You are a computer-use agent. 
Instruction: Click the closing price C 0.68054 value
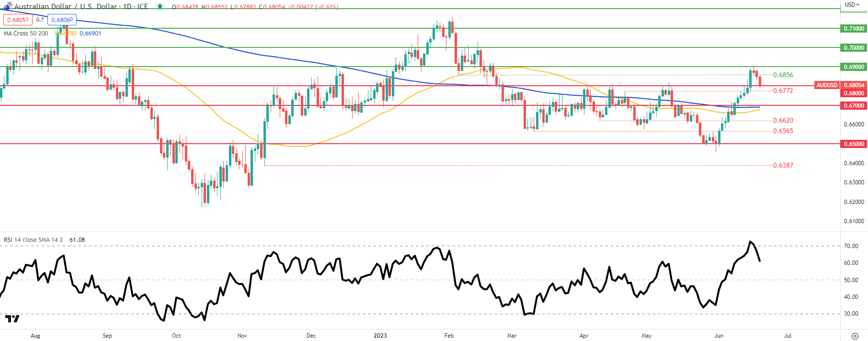pos(272,7)
